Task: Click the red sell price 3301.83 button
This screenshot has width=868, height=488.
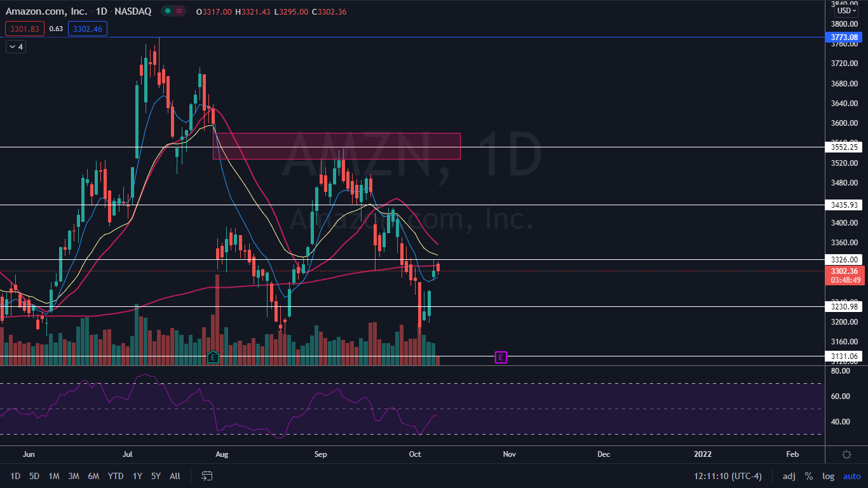Action: (24, 29)
